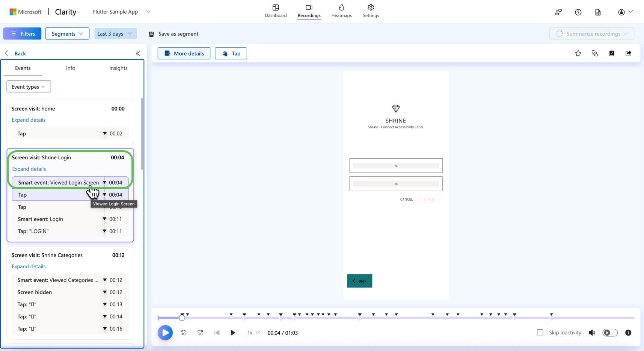Click the thumbs up/down feedback icon

coord(595,53)
